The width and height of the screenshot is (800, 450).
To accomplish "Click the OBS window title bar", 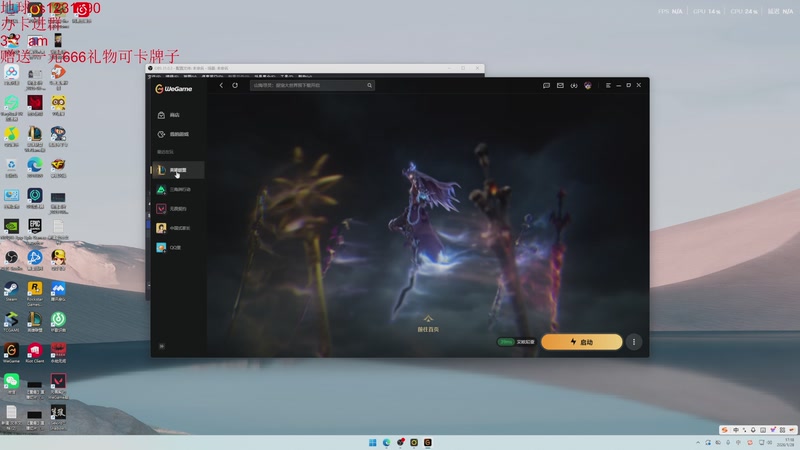I will (315, 68).
